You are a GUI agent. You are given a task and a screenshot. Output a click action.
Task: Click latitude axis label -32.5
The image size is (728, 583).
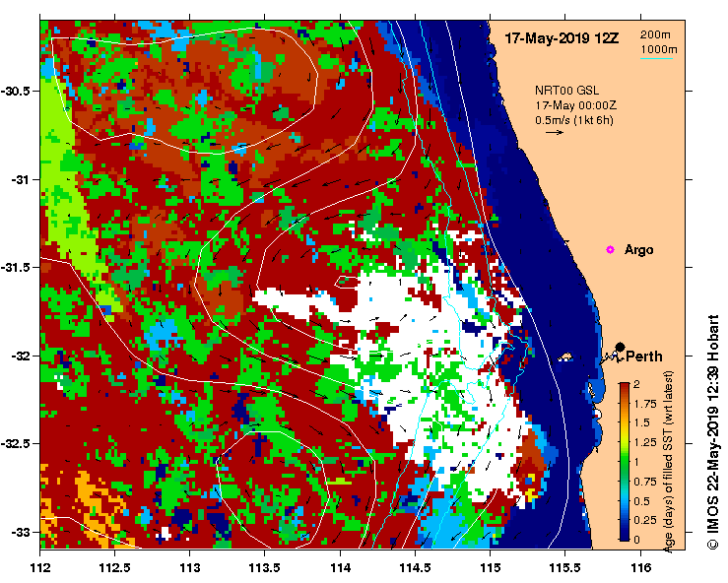click(x=16, y=444)
